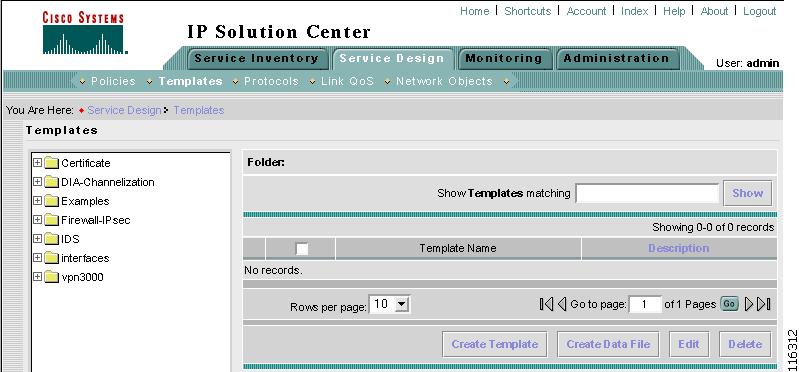This screenshot has width=799, height=372.
Task: Click the green Go page button
Action: tap(729, 304)
